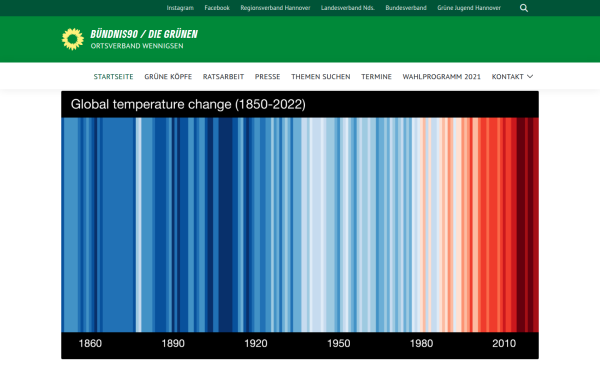Click the 2010 axis label

(x=504, y=343)
